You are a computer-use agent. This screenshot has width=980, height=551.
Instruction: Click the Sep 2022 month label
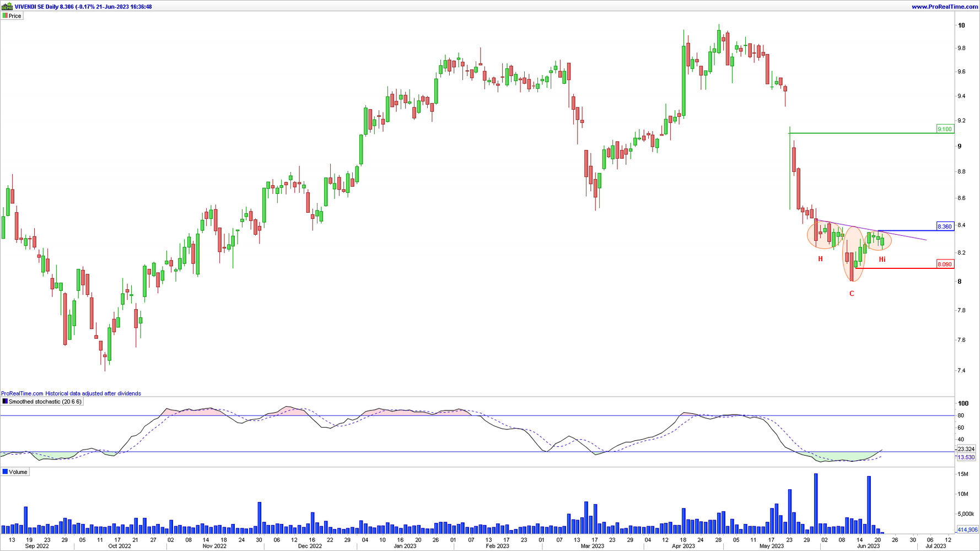[x=37, y=546]
